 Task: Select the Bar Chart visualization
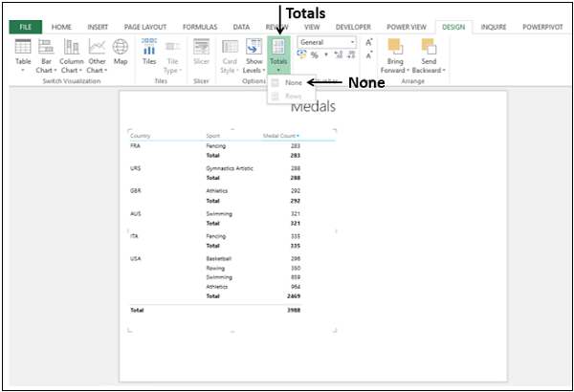pos(47,54)
